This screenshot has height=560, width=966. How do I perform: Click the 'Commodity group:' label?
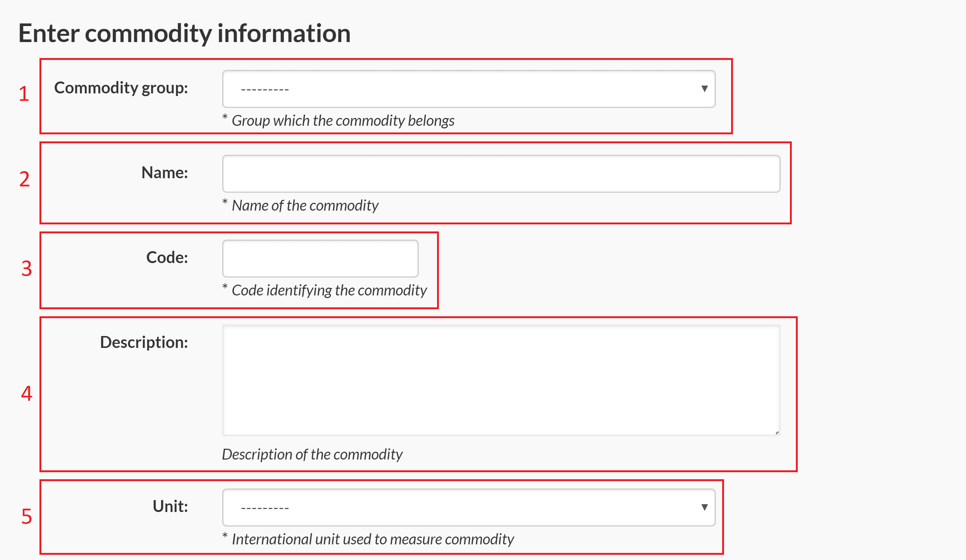121,88
